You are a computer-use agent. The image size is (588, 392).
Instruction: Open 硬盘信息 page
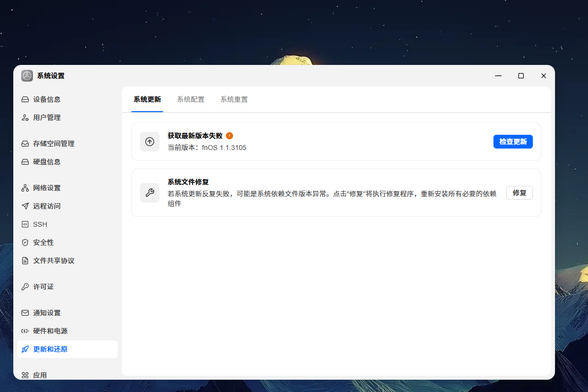point(67,162)
